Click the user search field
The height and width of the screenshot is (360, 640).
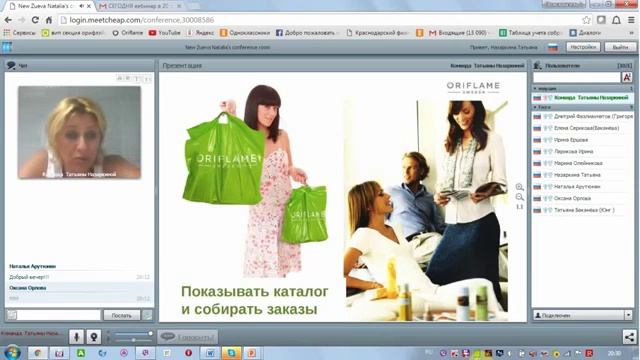(576, 78)
